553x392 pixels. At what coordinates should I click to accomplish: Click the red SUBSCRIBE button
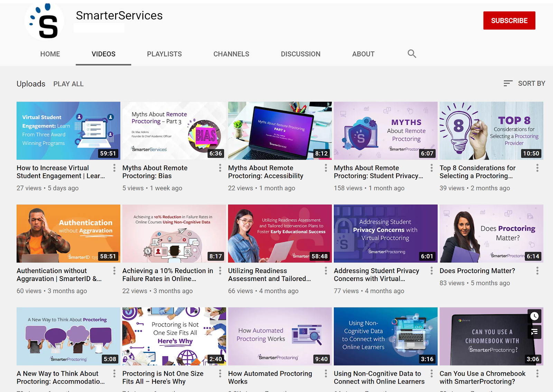click(509, 21)
